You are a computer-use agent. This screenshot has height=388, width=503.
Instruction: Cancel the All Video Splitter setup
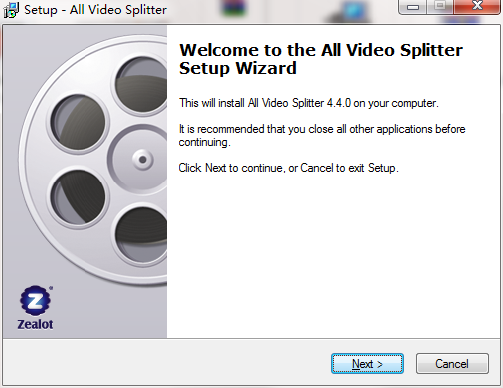(452, 364)
